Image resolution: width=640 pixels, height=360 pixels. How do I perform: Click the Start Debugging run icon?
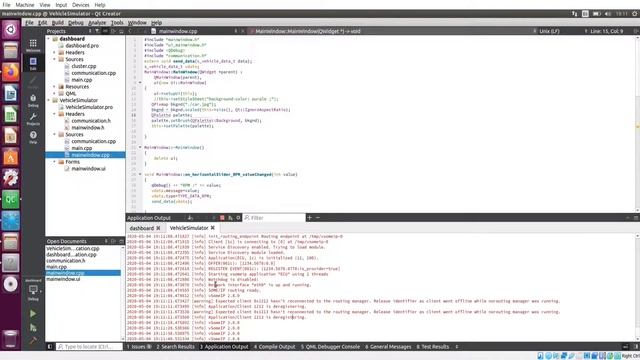click(x=33, y=327)
